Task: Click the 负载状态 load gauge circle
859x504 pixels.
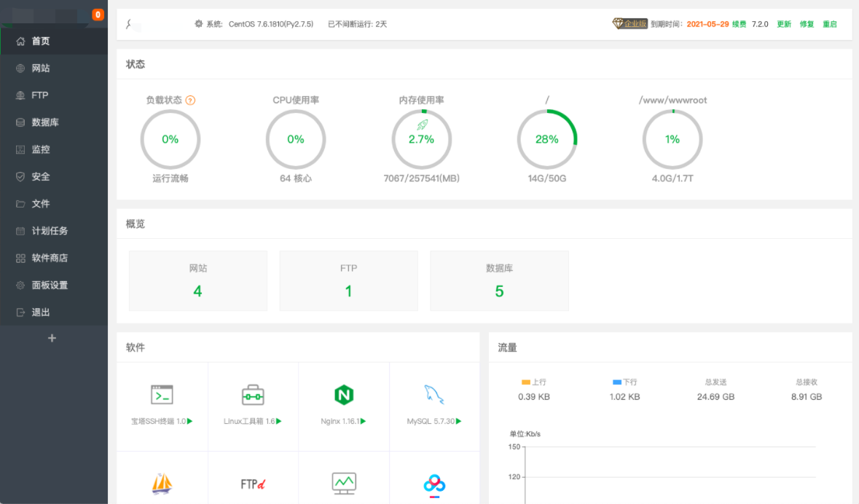Action: point(170,139)
